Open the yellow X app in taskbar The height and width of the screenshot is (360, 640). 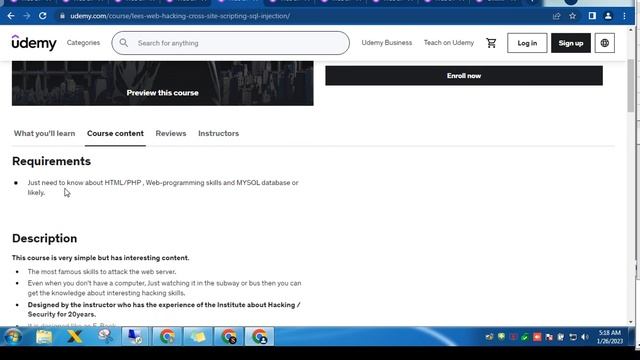[x=75, y=337]
